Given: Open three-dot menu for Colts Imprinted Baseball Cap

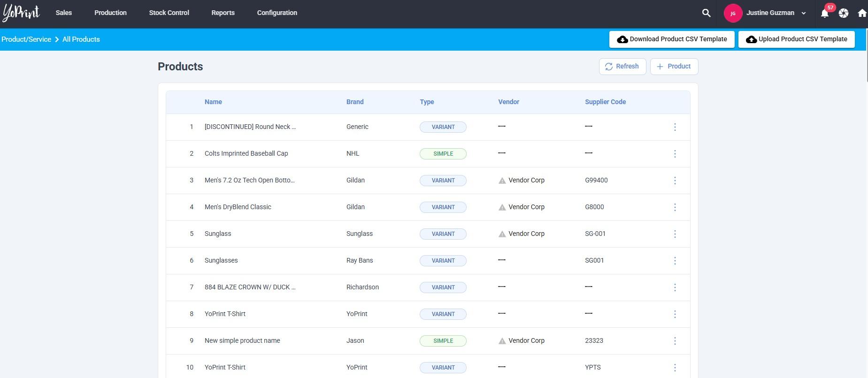Looking at the screenshot, I should click(675, 154).
